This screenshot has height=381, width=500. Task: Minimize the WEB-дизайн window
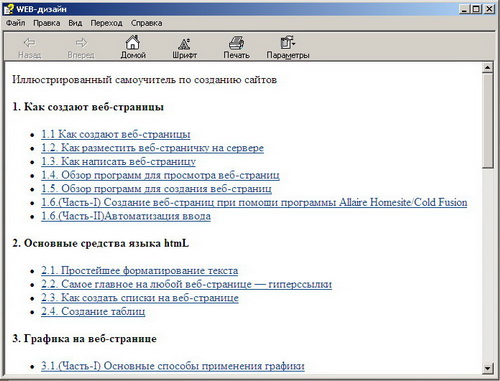[x=464, y=9]
